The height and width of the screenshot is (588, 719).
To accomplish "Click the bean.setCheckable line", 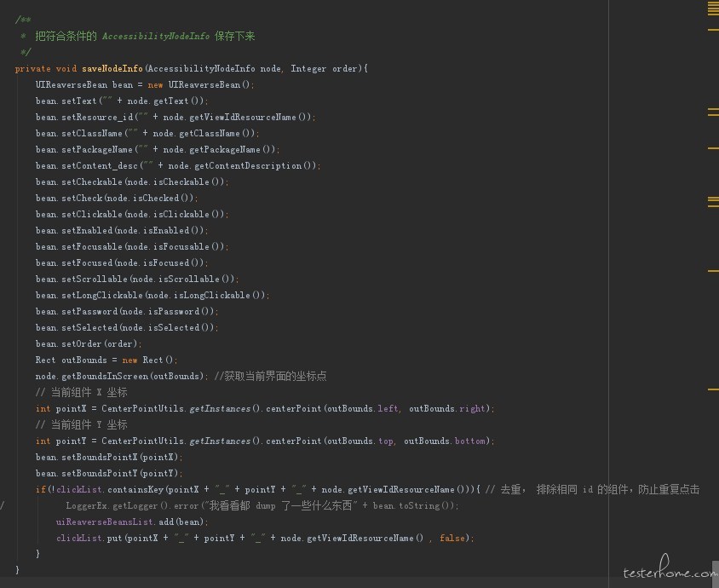I will [132, 182].
